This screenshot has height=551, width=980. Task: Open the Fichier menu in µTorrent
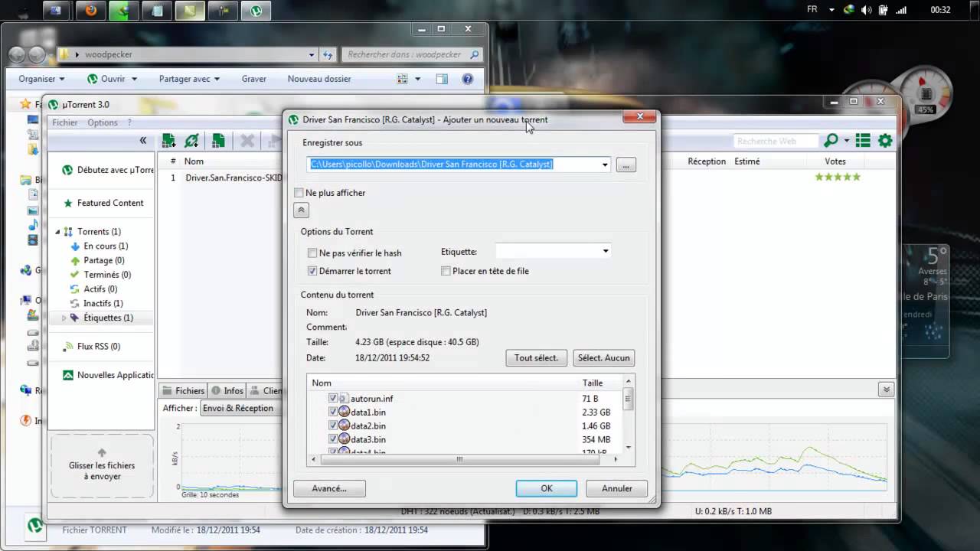coord(65,122)
